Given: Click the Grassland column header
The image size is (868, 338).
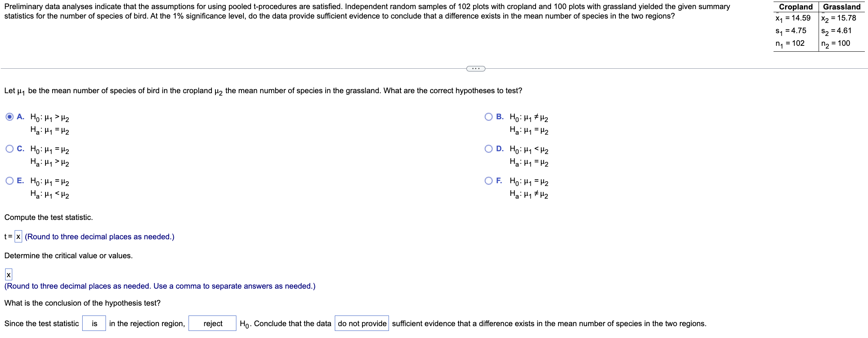Looking at the screenshot, I should (x=841, y=7).
